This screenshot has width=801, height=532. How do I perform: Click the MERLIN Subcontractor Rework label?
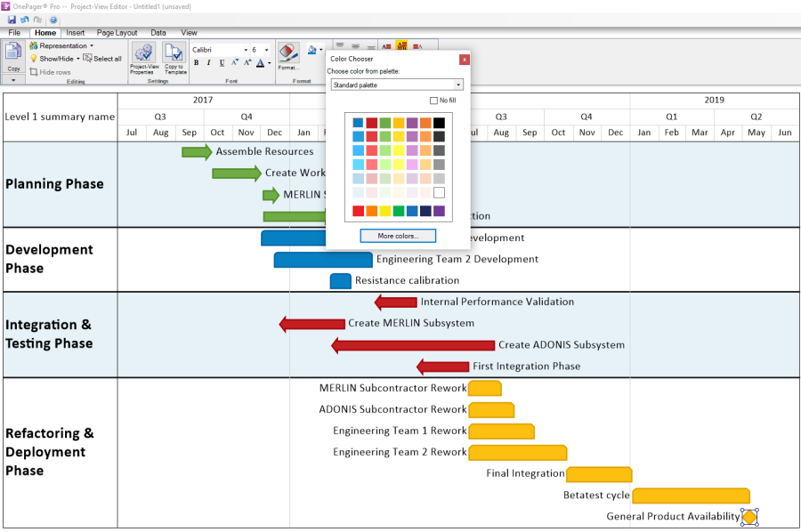[x=392, y=388]
